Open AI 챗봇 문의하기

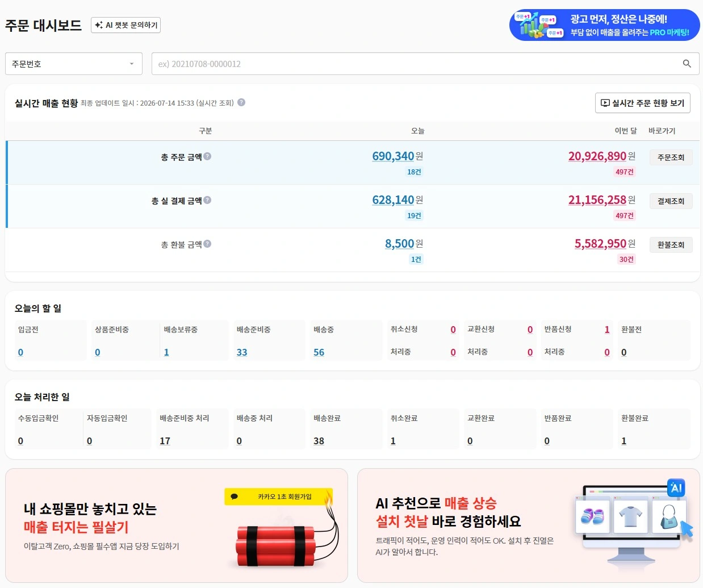pyautogui.click(x=126, y=25)
